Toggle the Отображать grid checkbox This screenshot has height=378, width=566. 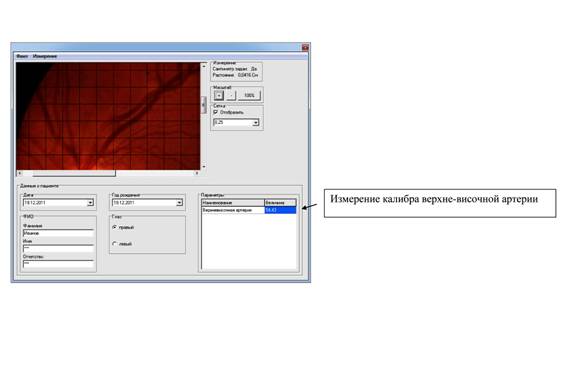click(216, 112)
